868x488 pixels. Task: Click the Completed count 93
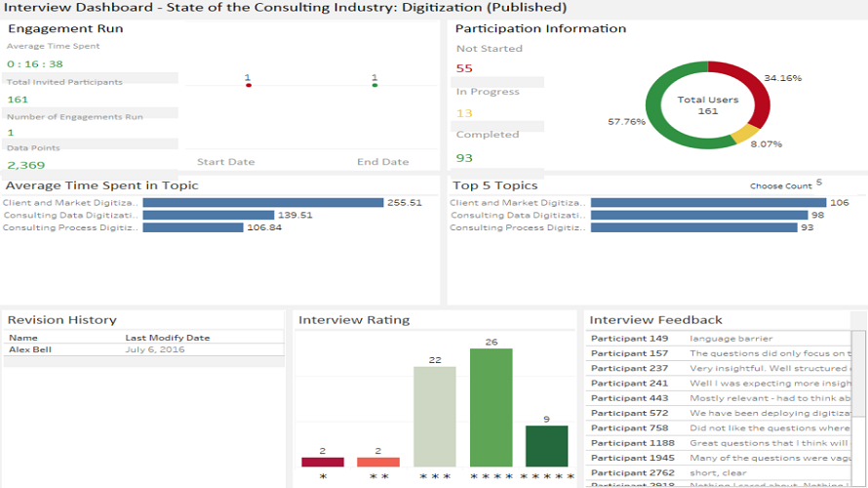(x=464, y=158)
